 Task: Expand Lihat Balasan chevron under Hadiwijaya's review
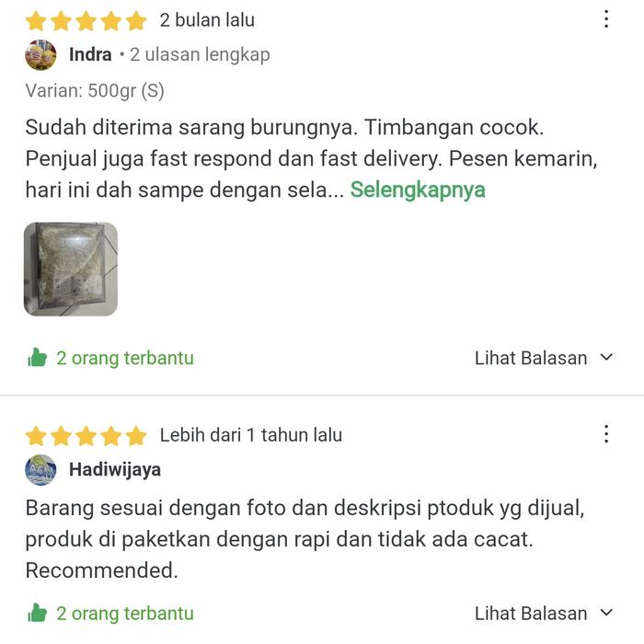(x=606, y=613)
